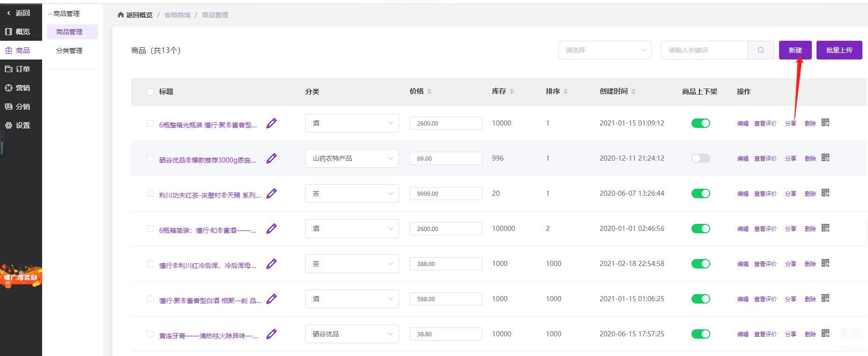Image resolution: width=868 pixels, height=356 pixels.
Task: Enable the listing toggle for 硒谷优品 product
Action: coord(700,158)
